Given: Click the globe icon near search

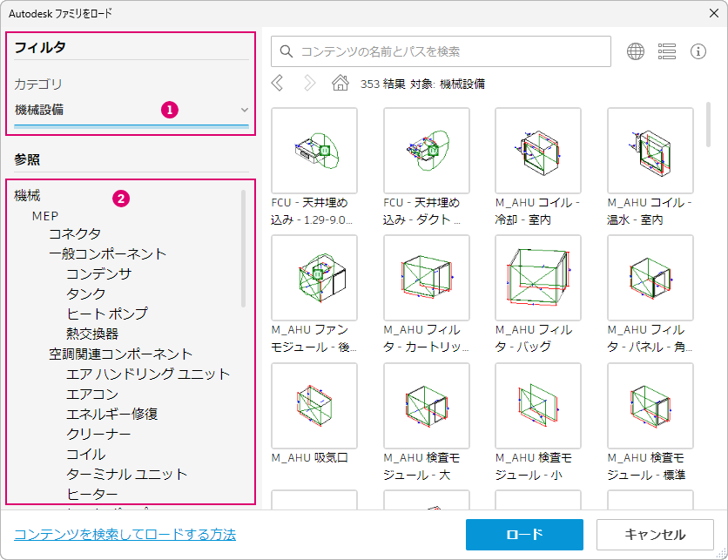Looking at the screenshot, I should (636, 51).
